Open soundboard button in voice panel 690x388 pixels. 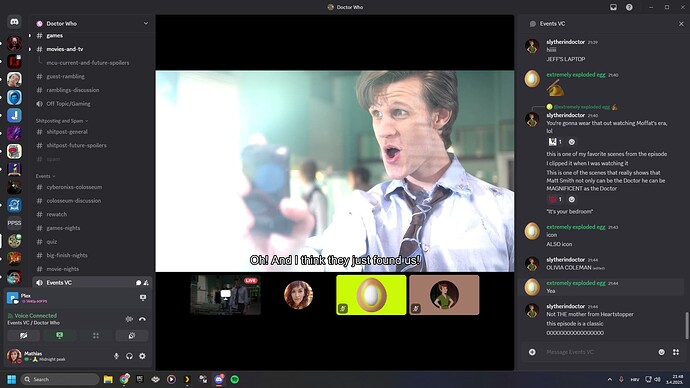pyautogui.click(x=132, y=336)
